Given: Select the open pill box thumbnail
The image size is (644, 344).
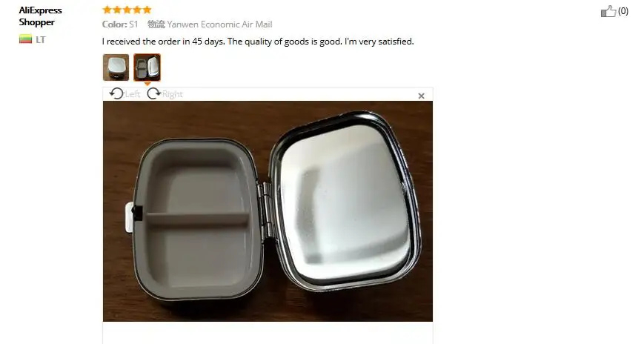Looking at the screenshot, I should 147,67.
